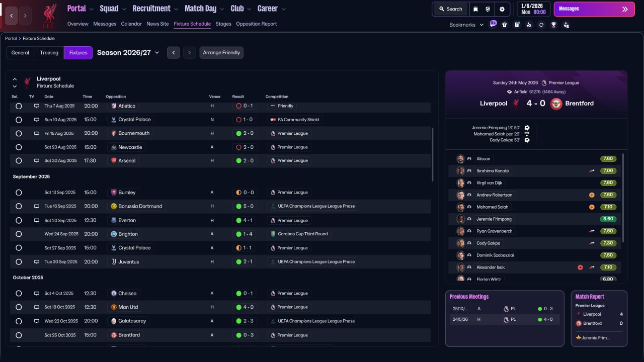This screenshot has width=644, height=362.
Task: Open the settings gear icon
Action: 502,9
